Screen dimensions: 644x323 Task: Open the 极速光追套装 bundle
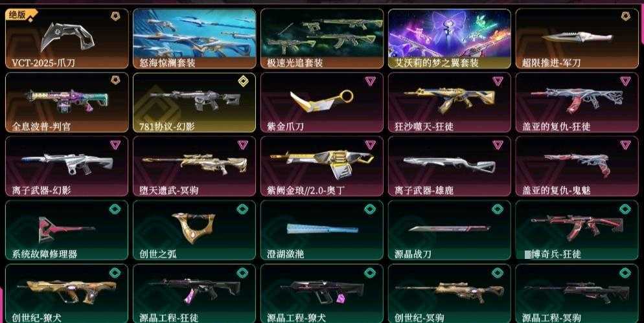(x=322, y=39)
